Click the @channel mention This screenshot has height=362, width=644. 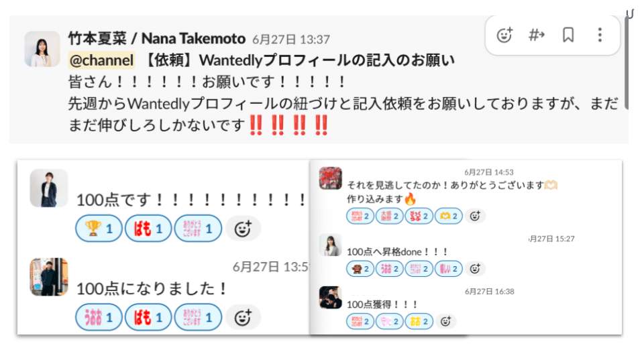[101, 60]
